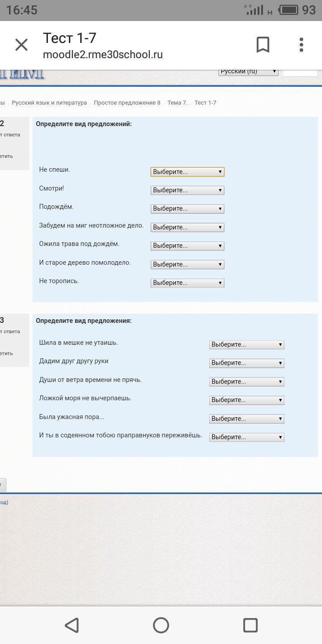322x644 pixels.
Task: Close the browser tab with X icon
Action: tap(21, 45)
